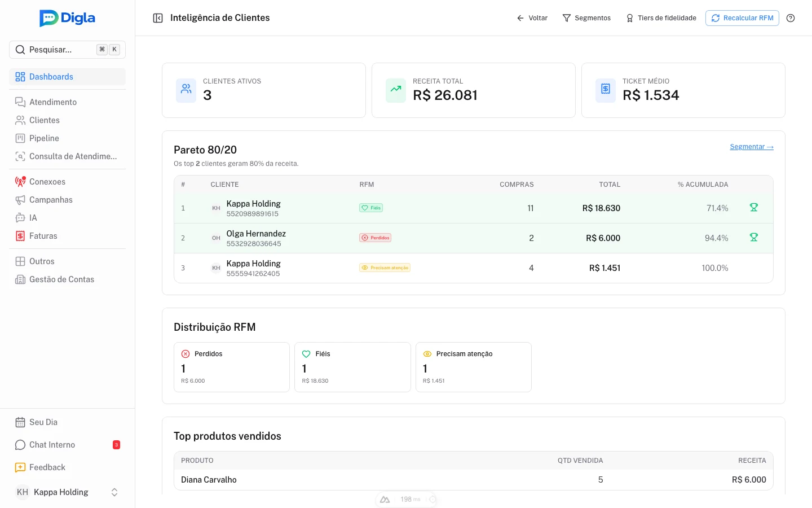This screenshot has width=812, height=508.
Task: Open Faturas in the sidebar
Action: pos(67,236)
